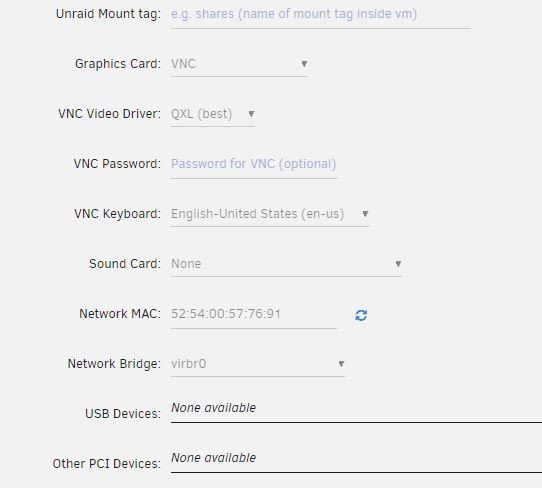
Task: Open the Network Bridge virbr0 dropdown
Action: pyautogui.click(x=258, y=364)
